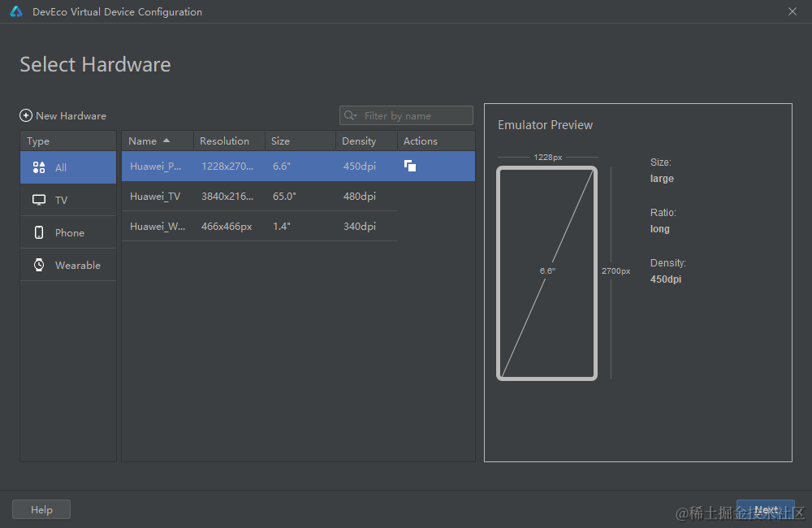Select the Phone type label
812x528 pixels.
69,232
